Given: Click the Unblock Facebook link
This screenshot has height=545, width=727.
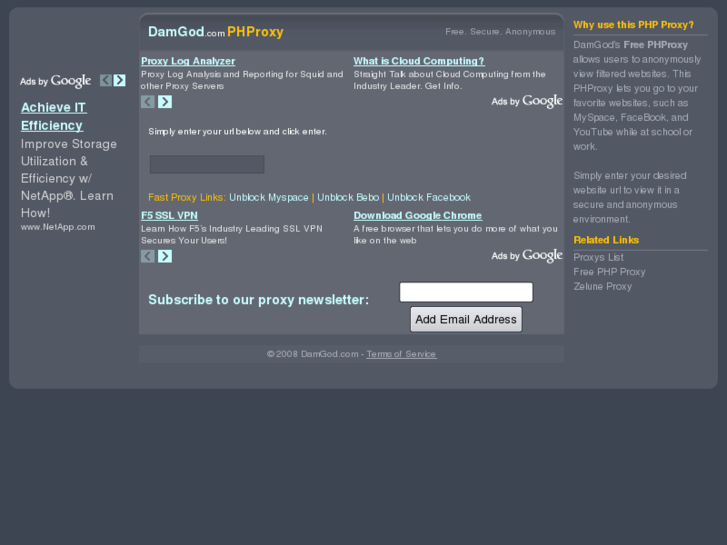Looking at the screenshot, I should coord(429,197).
